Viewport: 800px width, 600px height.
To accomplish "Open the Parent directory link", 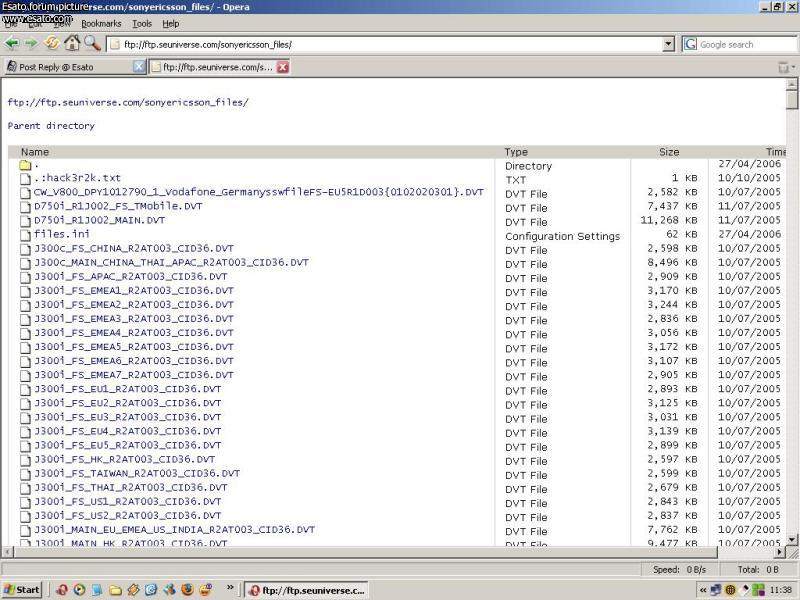I will [51, 126].
